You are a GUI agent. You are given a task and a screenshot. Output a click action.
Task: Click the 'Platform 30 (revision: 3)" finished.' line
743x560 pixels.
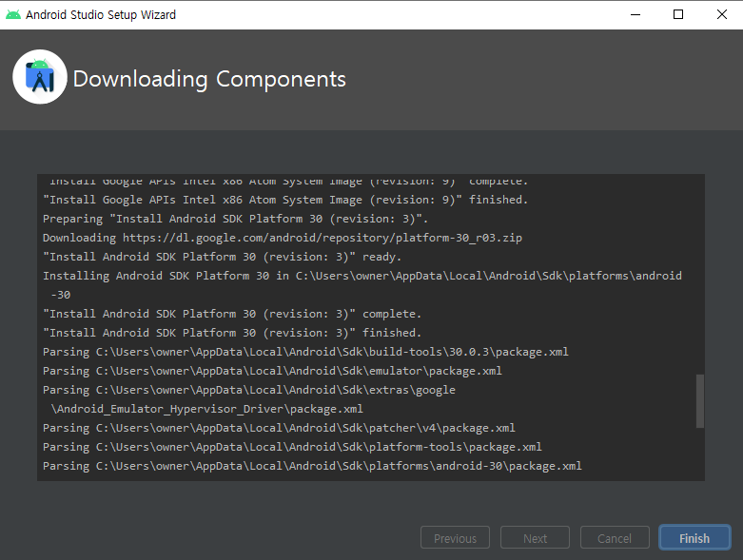point(232,333)
